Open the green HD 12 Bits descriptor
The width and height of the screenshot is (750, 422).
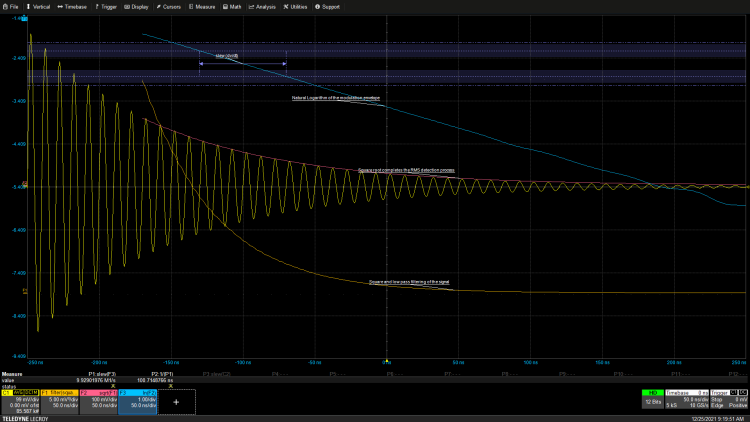[654, 400]
